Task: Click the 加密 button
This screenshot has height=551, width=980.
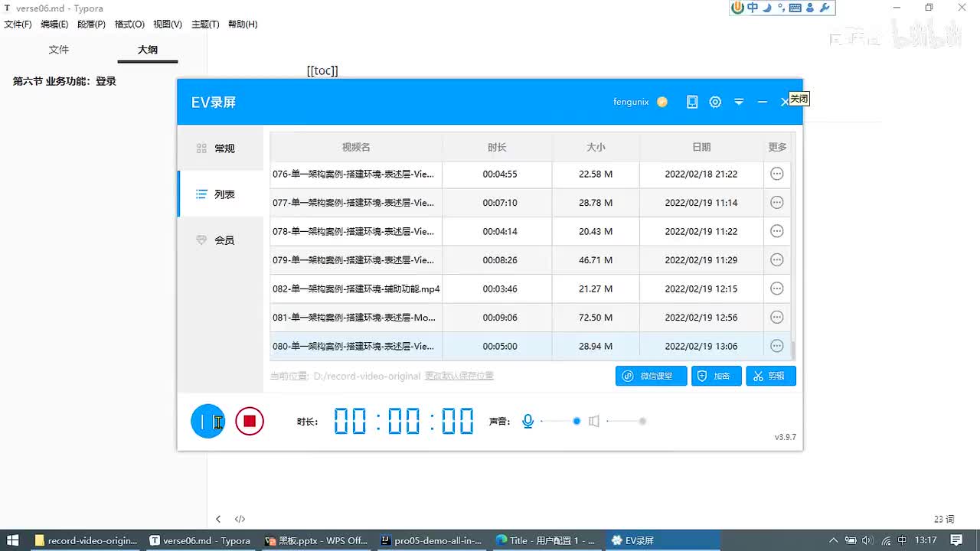Action: (x=717, y=376)
